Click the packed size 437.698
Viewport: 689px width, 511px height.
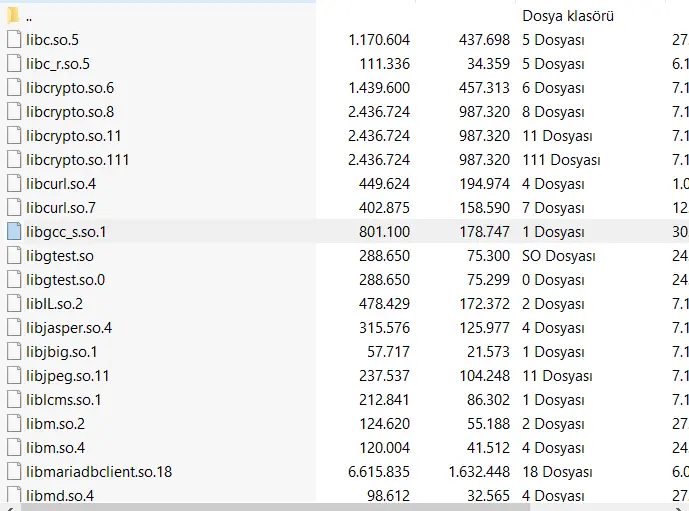[484, 40]
